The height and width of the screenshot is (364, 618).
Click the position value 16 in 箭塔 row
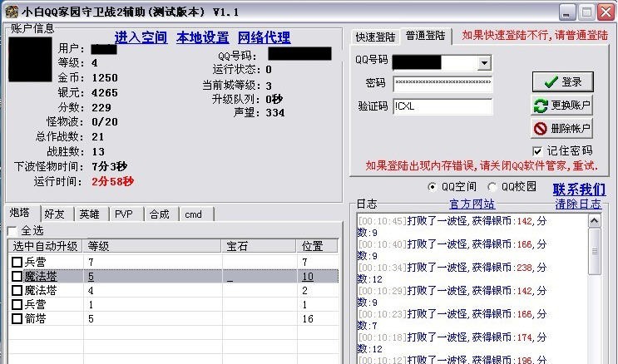(308, 318)
